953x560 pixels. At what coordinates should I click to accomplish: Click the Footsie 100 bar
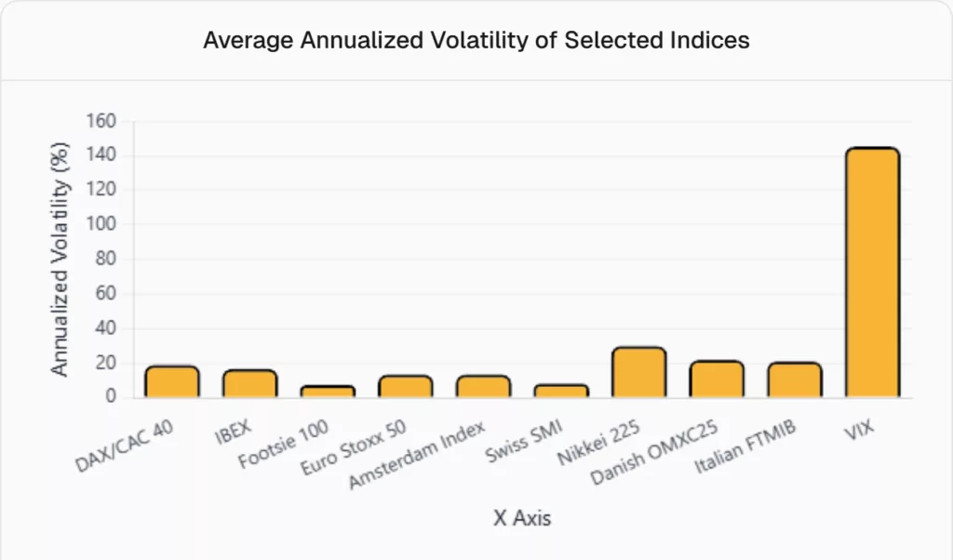pyautogui.click(x=328, y=392)
